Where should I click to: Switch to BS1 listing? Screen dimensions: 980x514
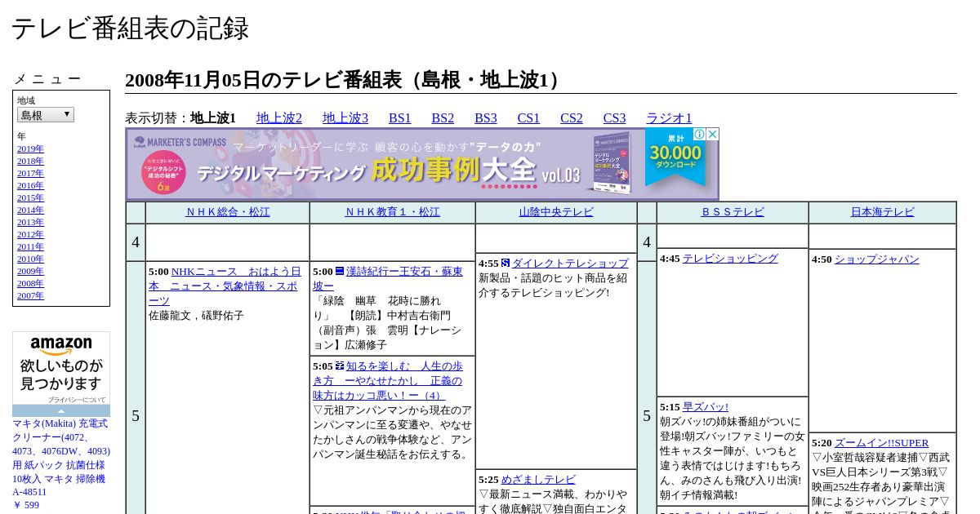pyautogui.click(x=400, y=117)
